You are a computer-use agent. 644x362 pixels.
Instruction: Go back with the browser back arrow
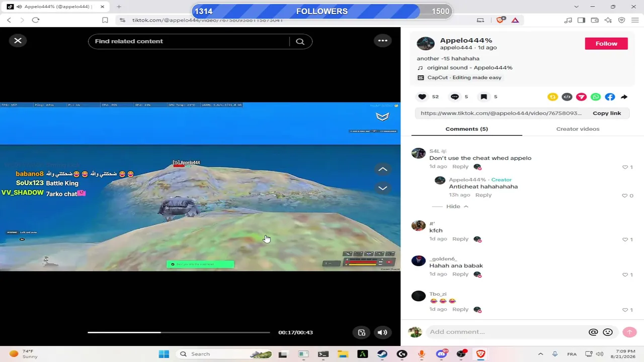point(9,20)
